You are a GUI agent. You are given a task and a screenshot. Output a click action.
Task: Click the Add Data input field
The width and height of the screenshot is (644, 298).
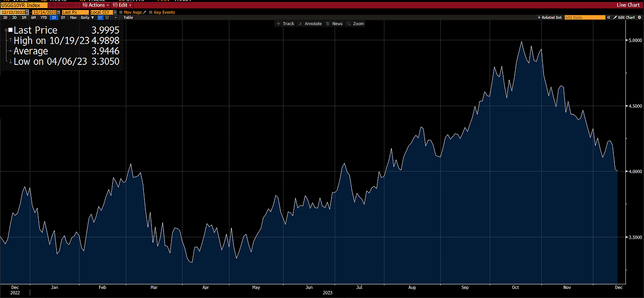click(x=585, y=17)
